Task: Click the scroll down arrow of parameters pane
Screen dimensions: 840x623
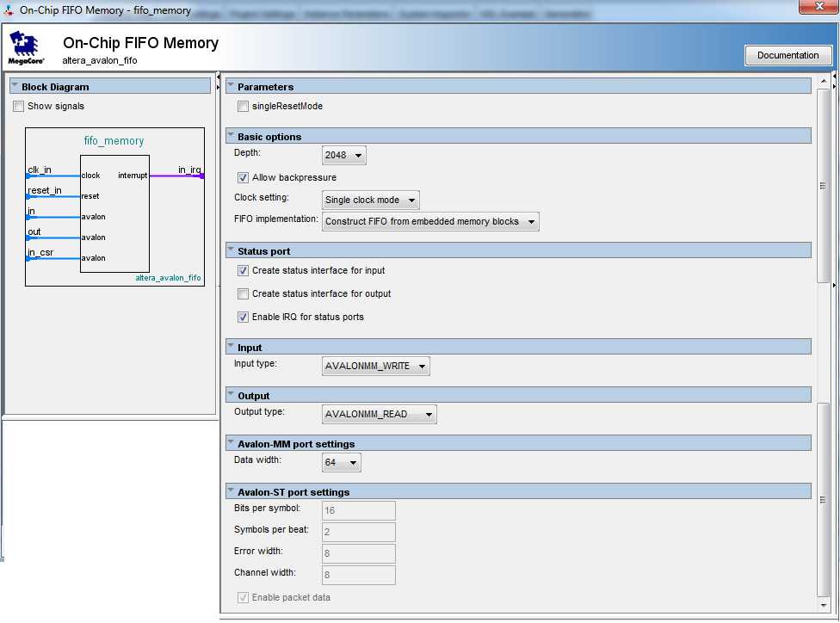Action: pos(824,605)
